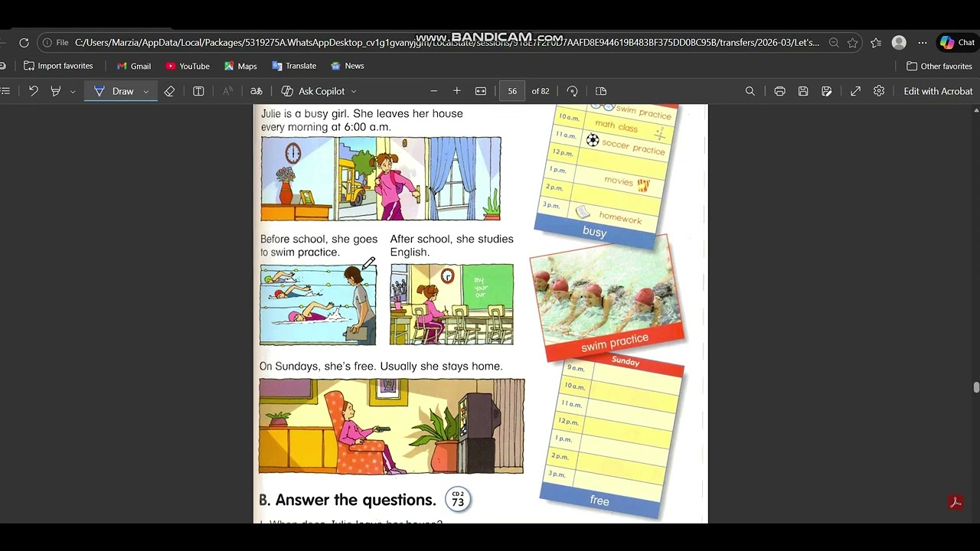Click Import favorites bookmark
980x551 pixels.
58,66
